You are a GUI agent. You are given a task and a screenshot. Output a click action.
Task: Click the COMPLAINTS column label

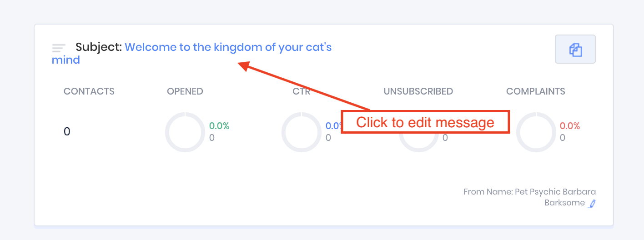tap(536, 91)
